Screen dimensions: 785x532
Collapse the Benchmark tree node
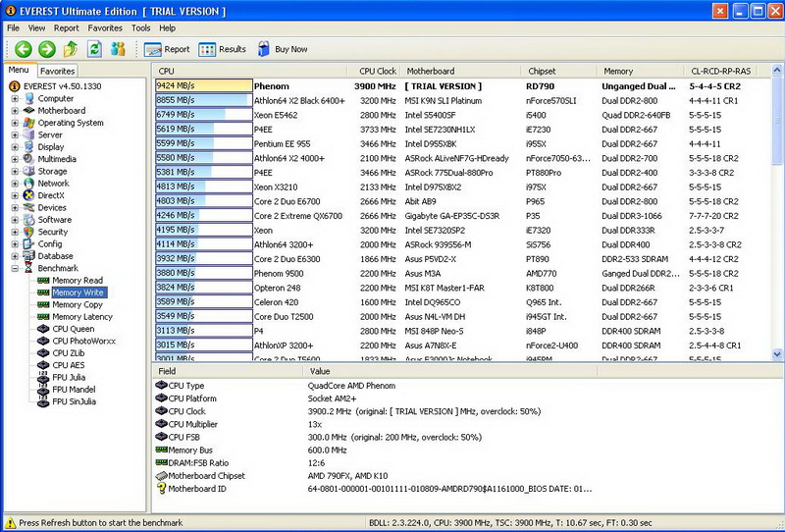(15, 269)
